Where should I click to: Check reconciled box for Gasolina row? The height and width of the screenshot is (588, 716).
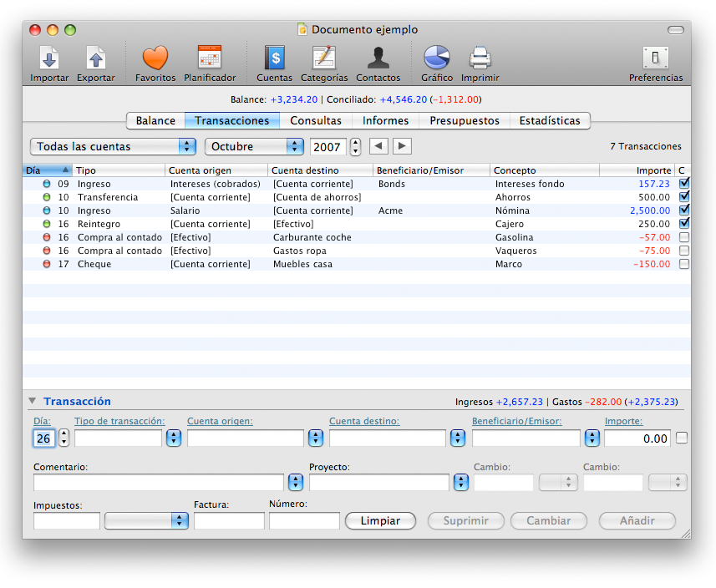[684, 237]
